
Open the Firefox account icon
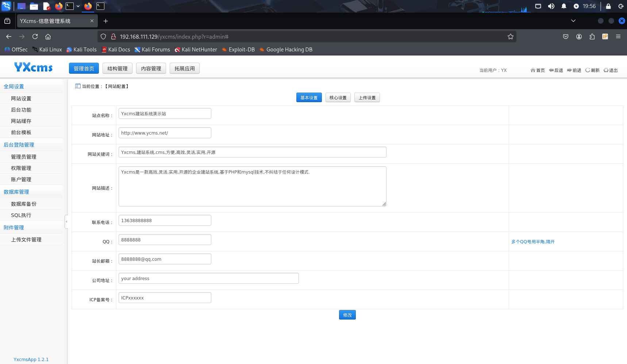tap(579, 36)
